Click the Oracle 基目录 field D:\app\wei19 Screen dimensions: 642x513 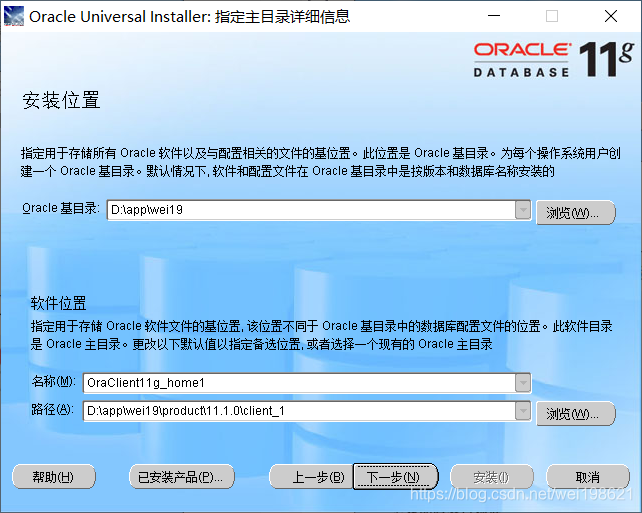311,210
